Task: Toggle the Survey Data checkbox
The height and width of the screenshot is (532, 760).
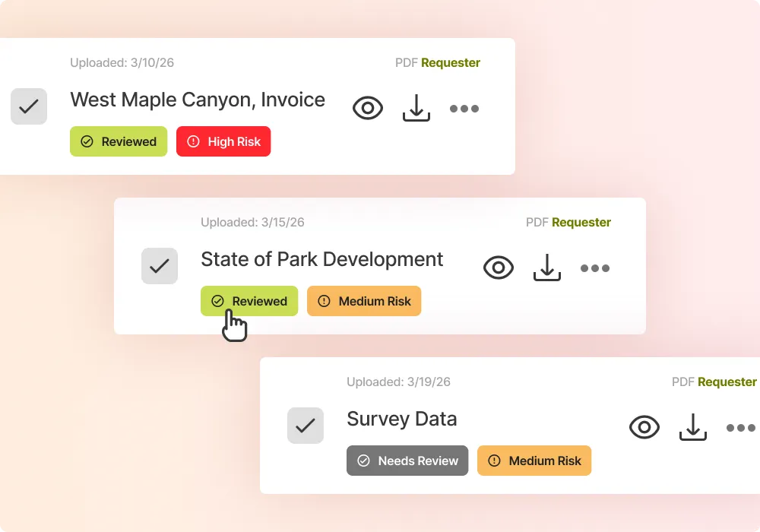Action: tap(306, 426)
